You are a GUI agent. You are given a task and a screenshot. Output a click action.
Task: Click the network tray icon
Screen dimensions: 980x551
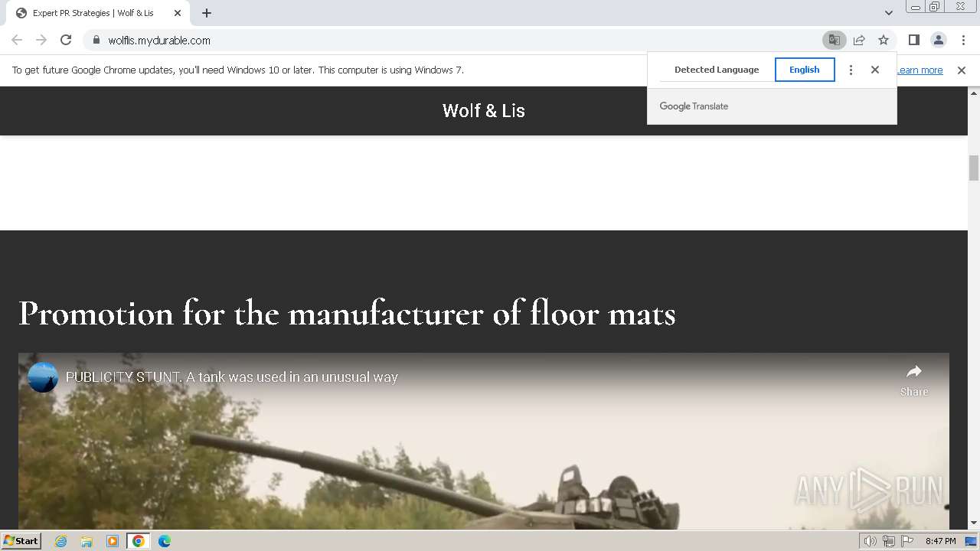click(889, 541)
